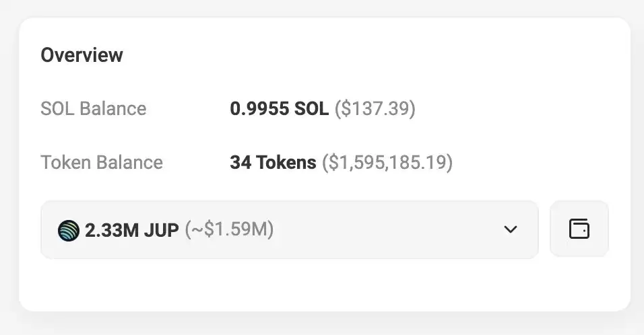Click the ($137.39) SOL dollar value

coord(375,109)
